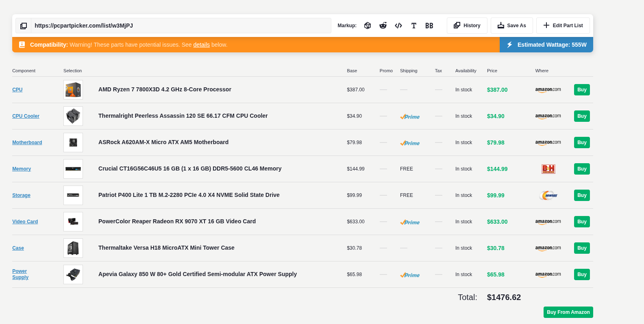Open Thermaltake Versa H18 case product name
The image size is (644, 324).
tap(166, 248)
